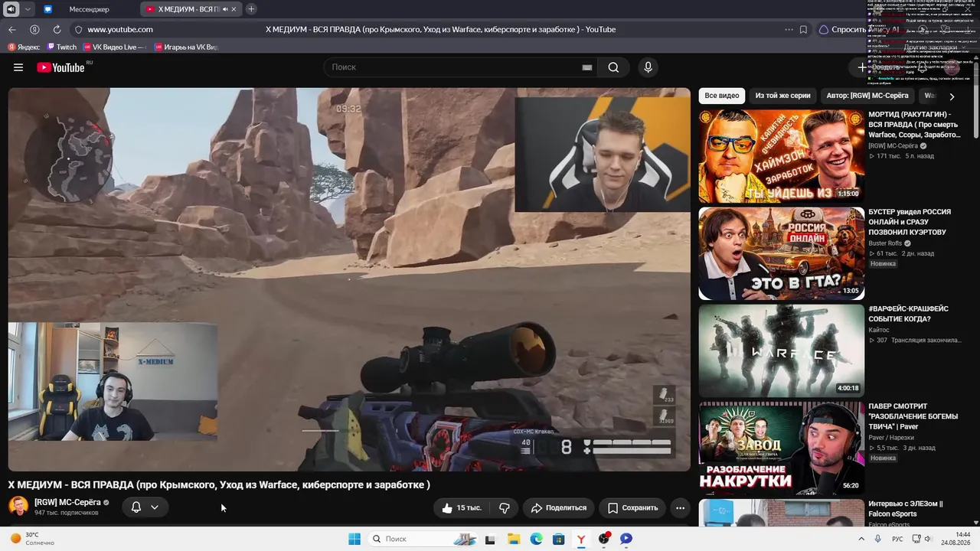Dislike the video with thumbs-down button
Image resolution: width=980 pixels, height=551 pixels.
[505, 507]
